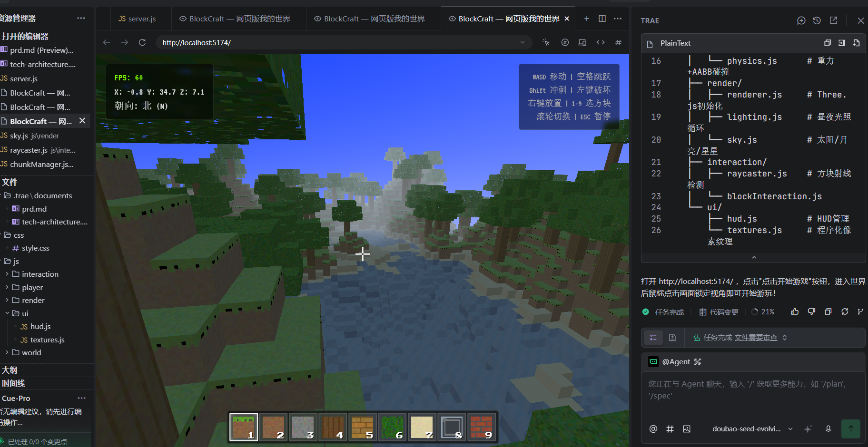Select the grass block hotbar slot 1
Image resolution: width=868 pixels, height=447 pixels.
tap(244, 427)
